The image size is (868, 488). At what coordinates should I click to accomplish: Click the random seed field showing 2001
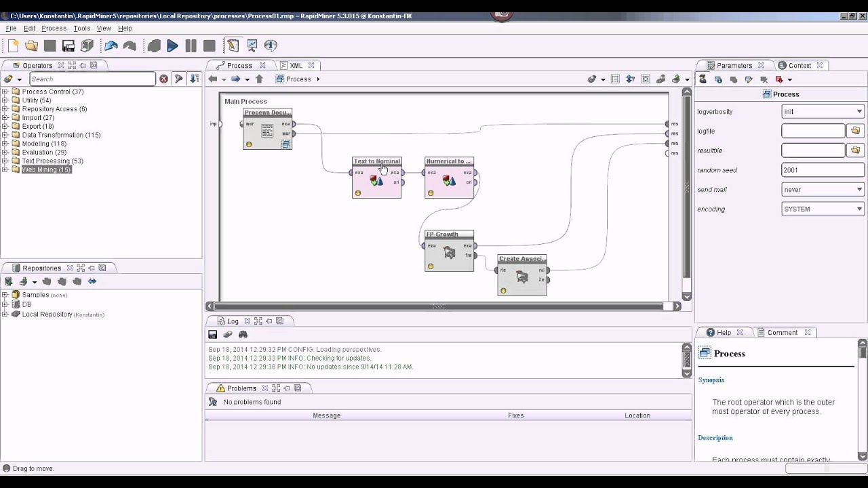pyautogui.click(x=823, y=170)
